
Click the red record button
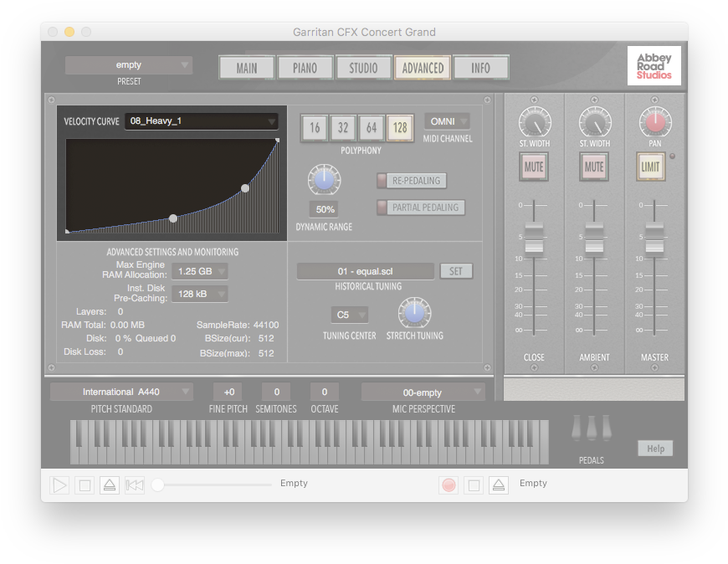(449, 485)
